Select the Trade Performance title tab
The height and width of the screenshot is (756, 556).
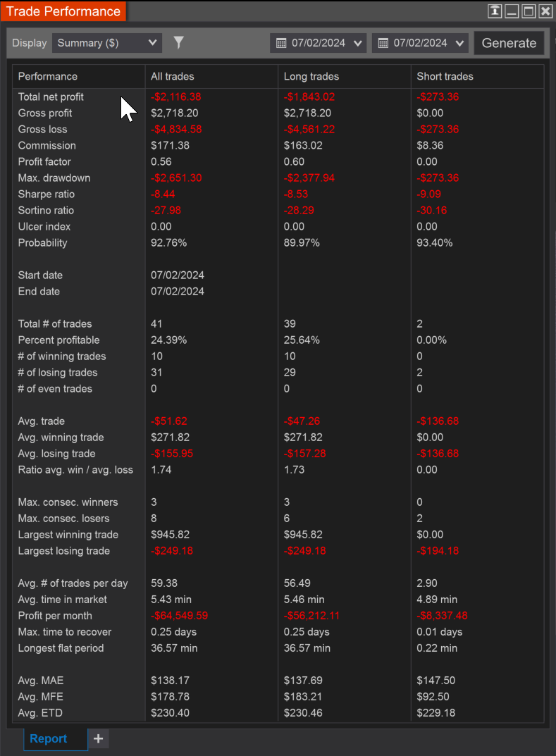click(63, 11)
